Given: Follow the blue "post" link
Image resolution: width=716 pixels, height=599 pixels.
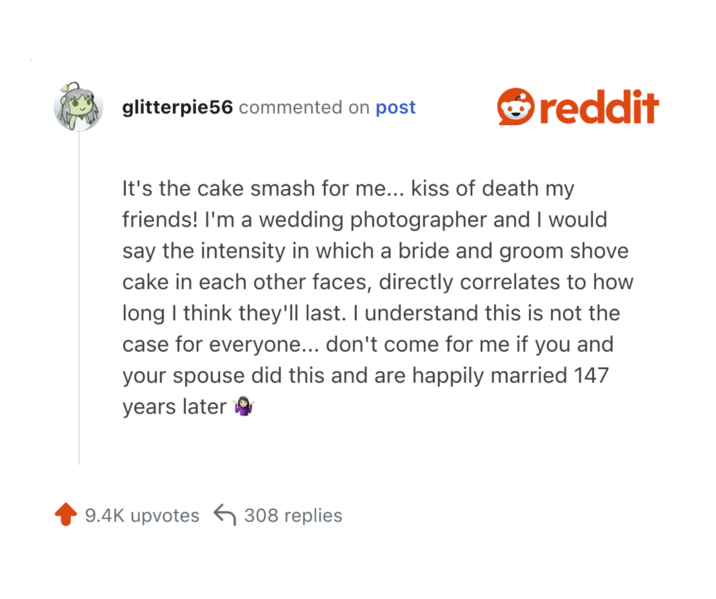Looking at the screenshot, I should click(395, 108).
